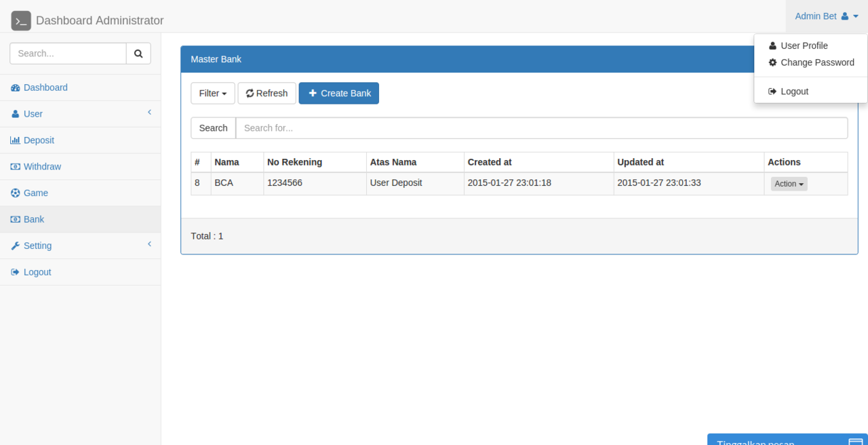This screenshot has width=868, height=445.
Task: Open the Tinggalkan pesan chat widget
Action: [x=787, y=440]
